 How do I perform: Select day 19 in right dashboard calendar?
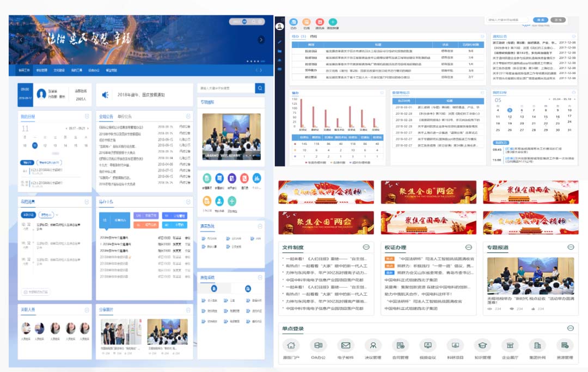click(509, 124)
